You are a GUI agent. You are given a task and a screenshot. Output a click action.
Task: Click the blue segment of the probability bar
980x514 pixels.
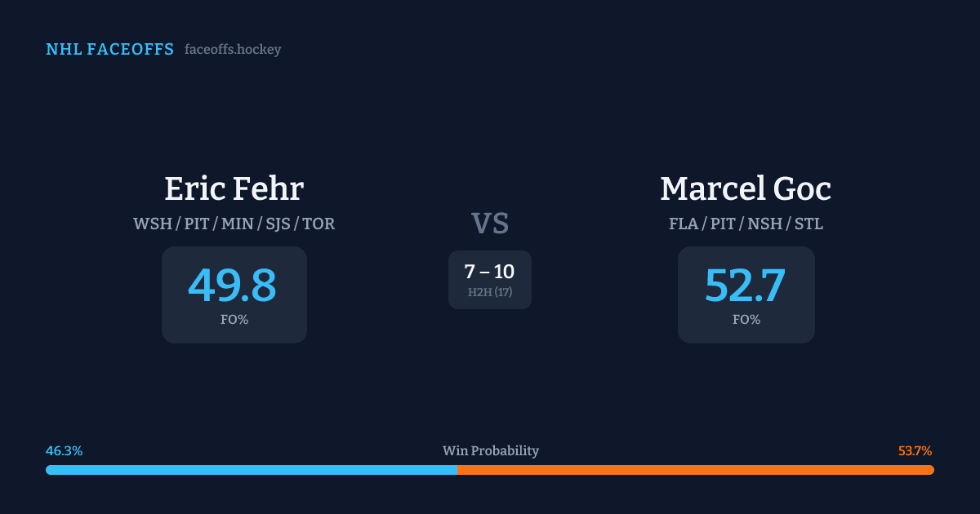tap(251, 470)
